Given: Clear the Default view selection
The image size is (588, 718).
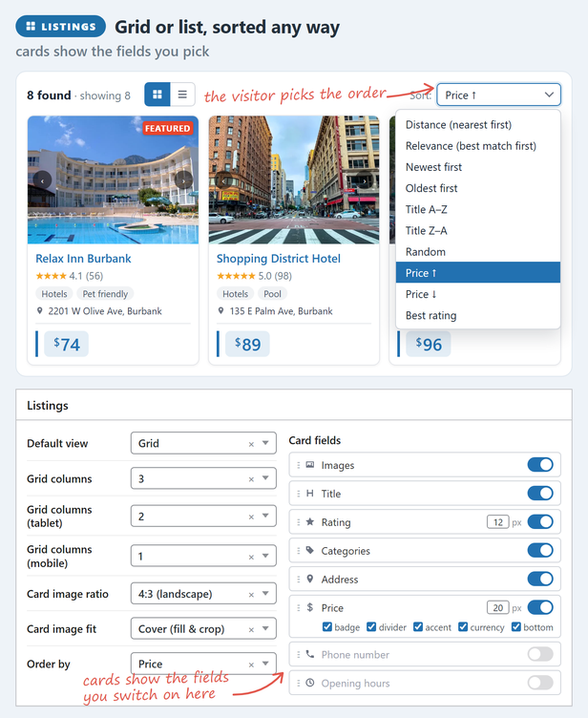Looking at the screenshot, I should [x=251, y=444].
